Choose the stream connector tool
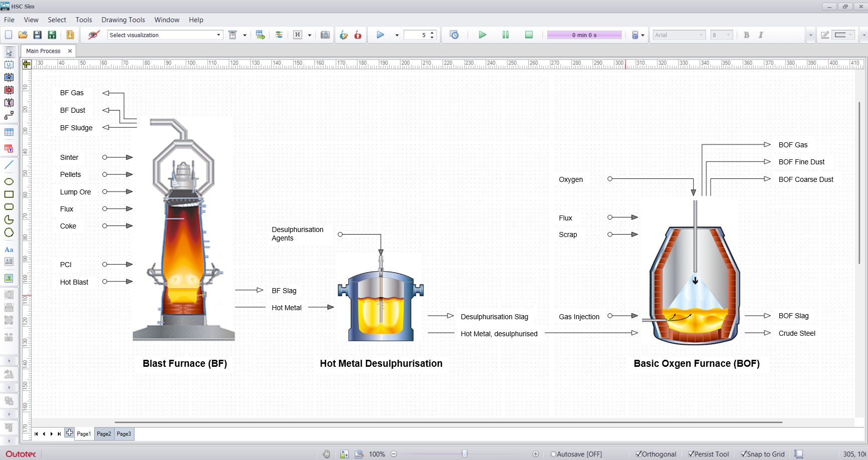The height and width of the screenshot is (460, 868). point(9,116)
